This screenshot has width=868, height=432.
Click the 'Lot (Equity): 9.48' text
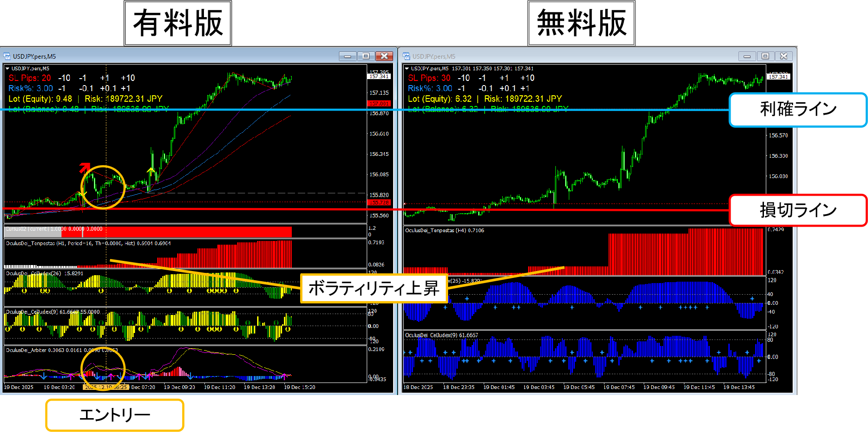40,99
